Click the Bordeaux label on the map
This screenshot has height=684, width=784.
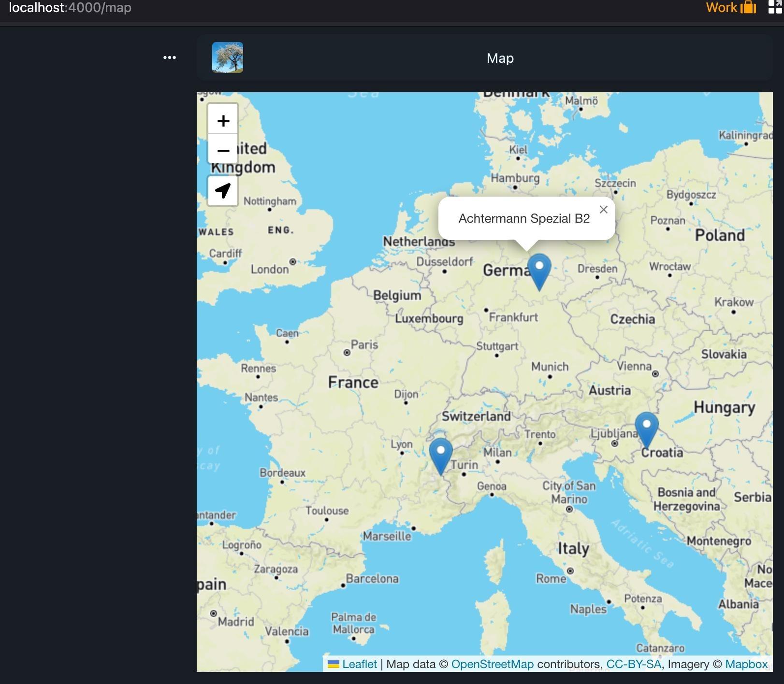[283, 472]
